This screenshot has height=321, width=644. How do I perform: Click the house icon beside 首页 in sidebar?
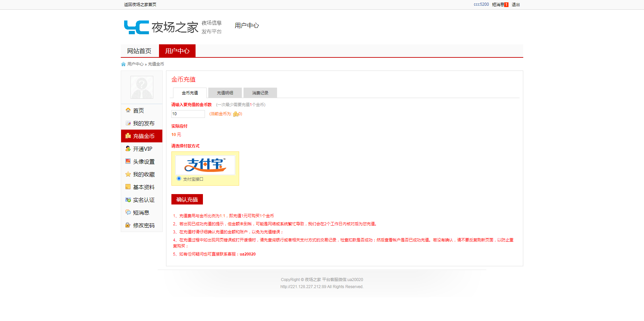tap(128, 110)
